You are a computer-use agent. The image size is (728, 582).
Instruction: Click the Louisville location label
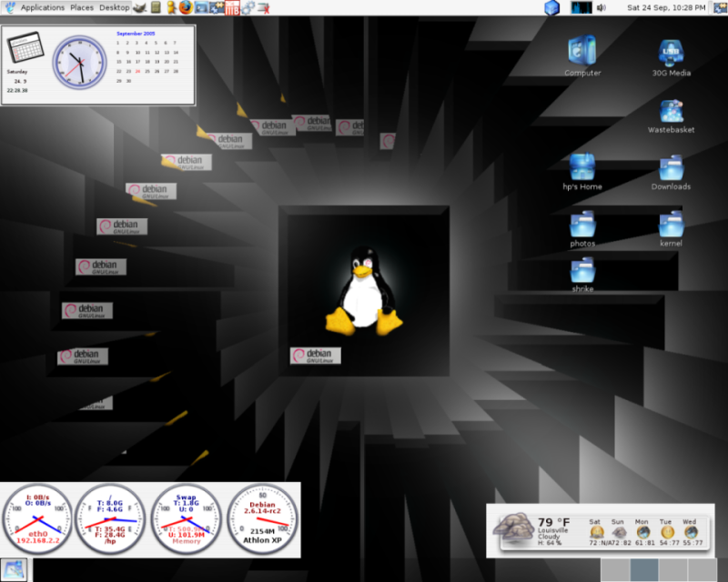click(552, 530)
